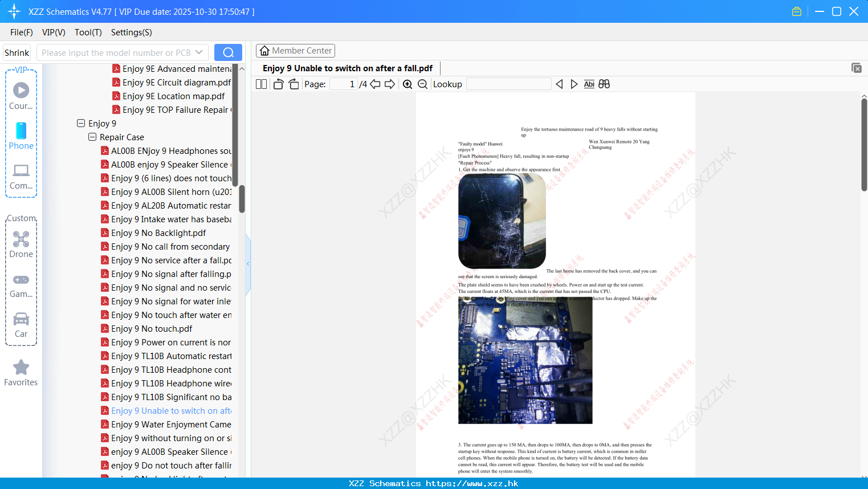Collapse the Enjoy 9 tree node
868x489 pixels.
point(81,123)
